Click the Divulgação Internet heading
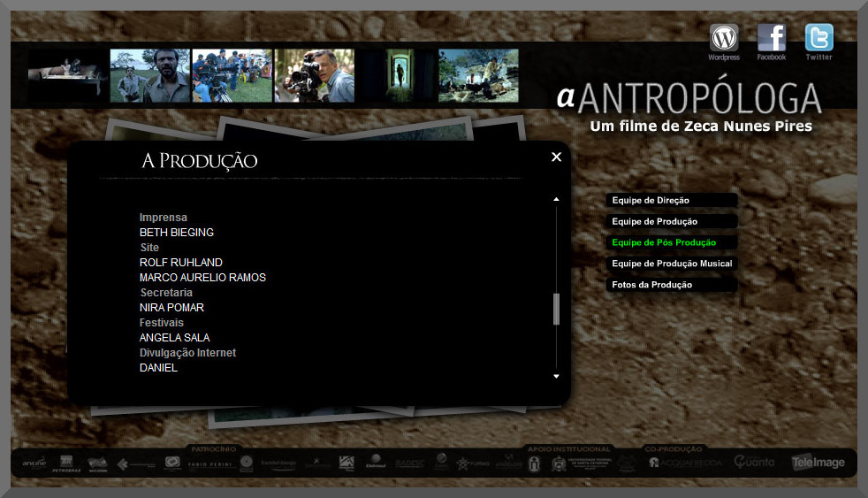 point(187,353)
